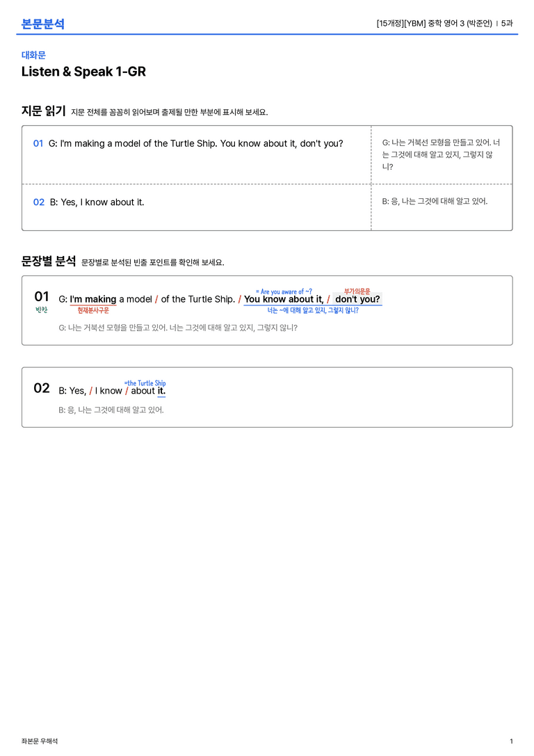Screen dimensions: 534x756
Task: Click the '=the Turtle Ship' blue note
Action: [x=145, y=383]
